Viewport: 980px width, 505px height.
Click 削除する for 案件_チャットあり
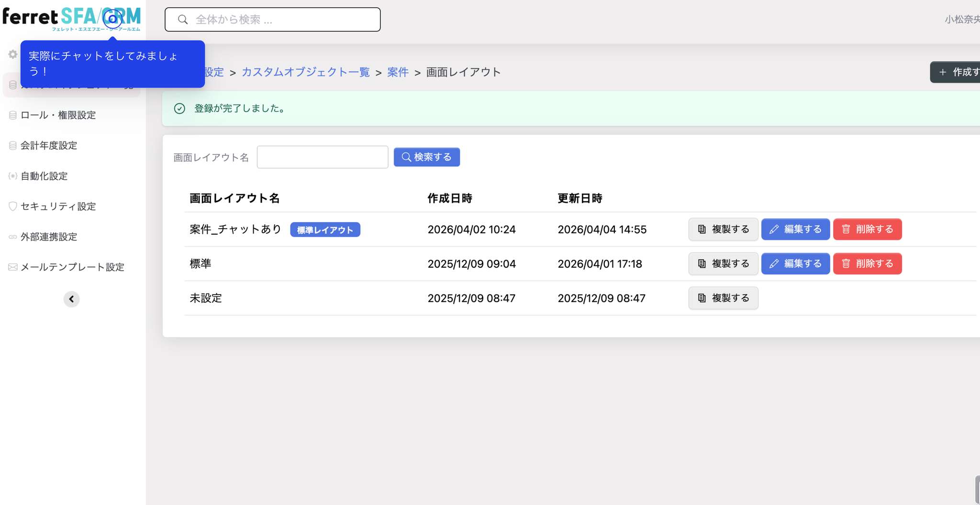pyautogui.click(x=868, y=229)
